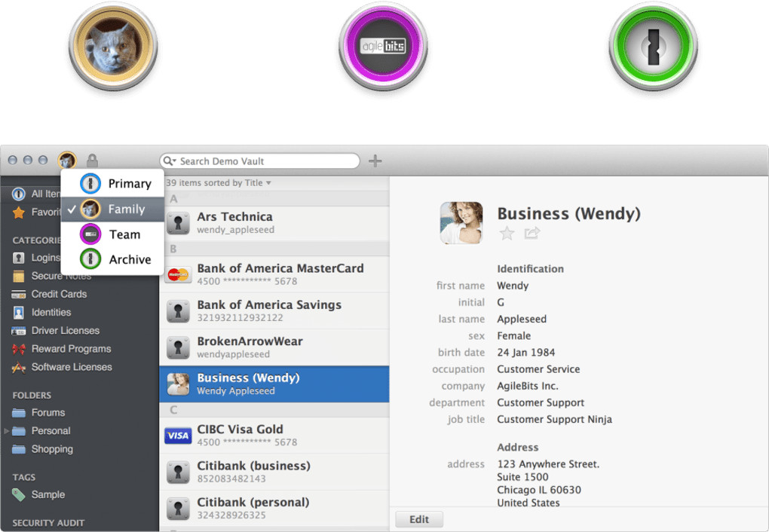This screenshot has height=532, width=769.
Task: Click sex value Female
Action: [x=513, y=336]
